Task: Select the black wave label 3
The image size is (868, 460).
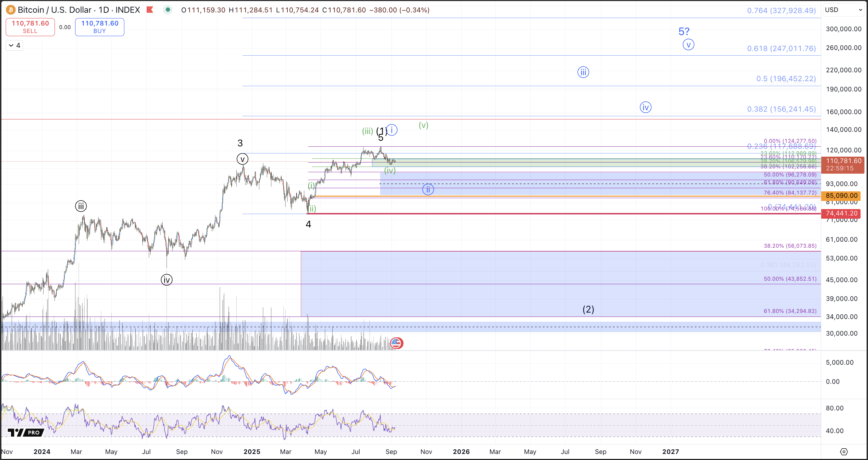Action: coord(240,143)
